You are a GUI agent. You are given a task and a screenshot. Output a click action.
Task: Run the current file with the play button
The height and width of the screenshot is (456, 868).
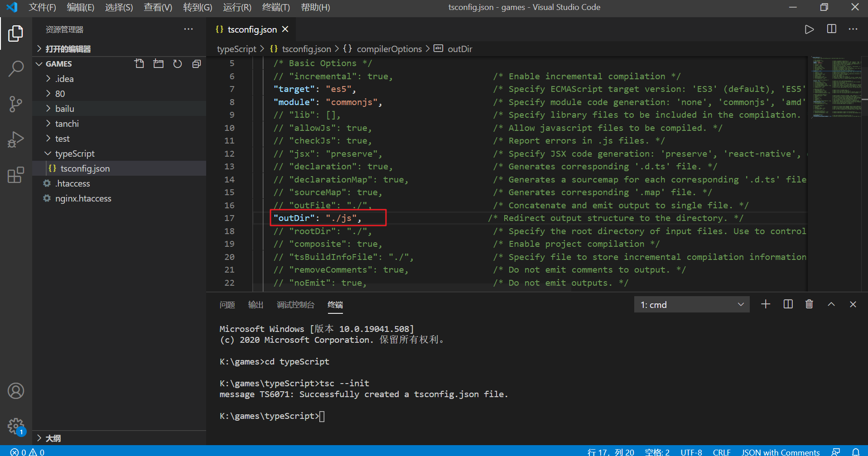pos(809,29)
